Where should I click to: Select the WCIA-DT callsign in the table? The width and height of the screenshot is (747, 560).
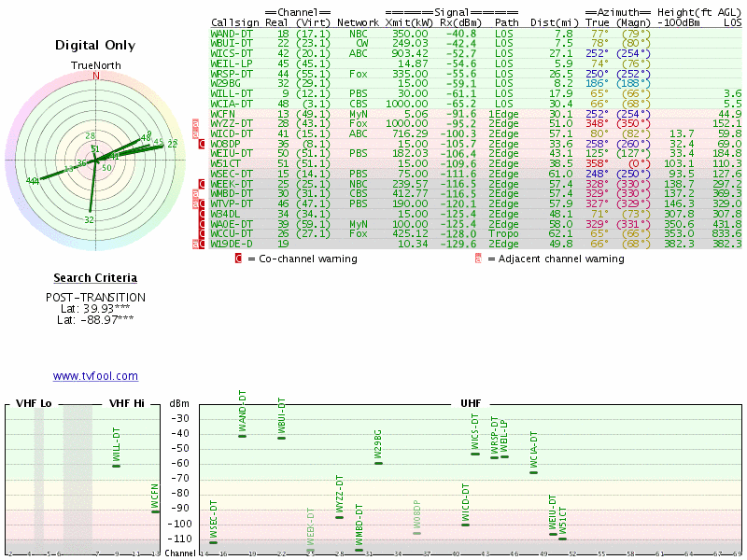232,104
